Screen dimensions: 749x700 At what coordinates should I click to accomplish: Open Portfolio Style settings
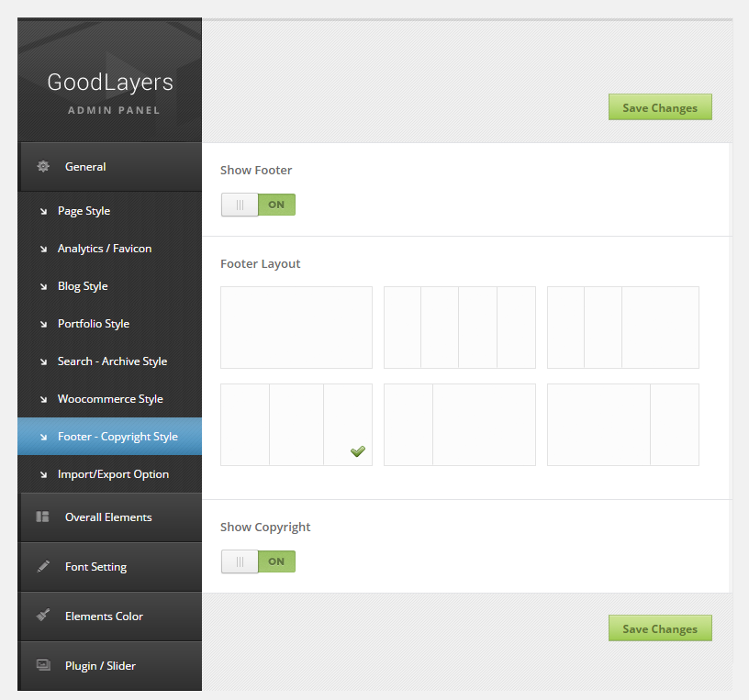tap(110, 324)
